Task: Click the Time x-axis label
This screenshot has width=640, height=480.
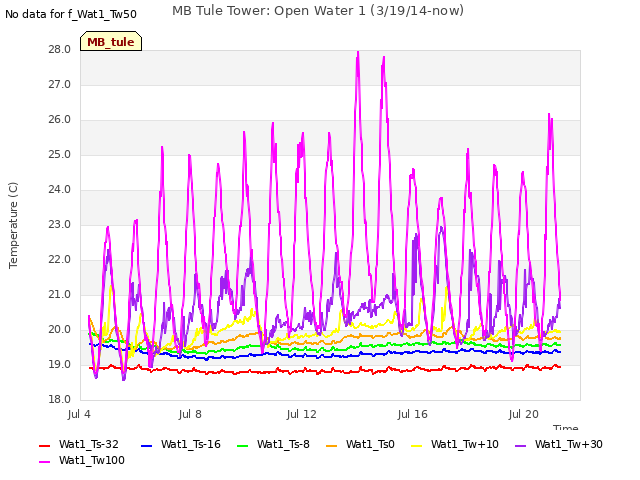Action: 566,427
